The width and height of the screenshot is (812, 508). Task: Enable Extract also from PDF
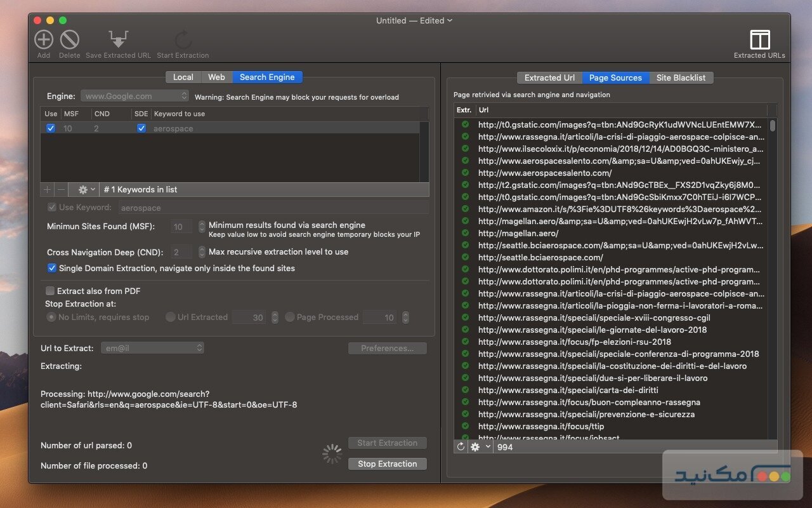tap(49, 291)
